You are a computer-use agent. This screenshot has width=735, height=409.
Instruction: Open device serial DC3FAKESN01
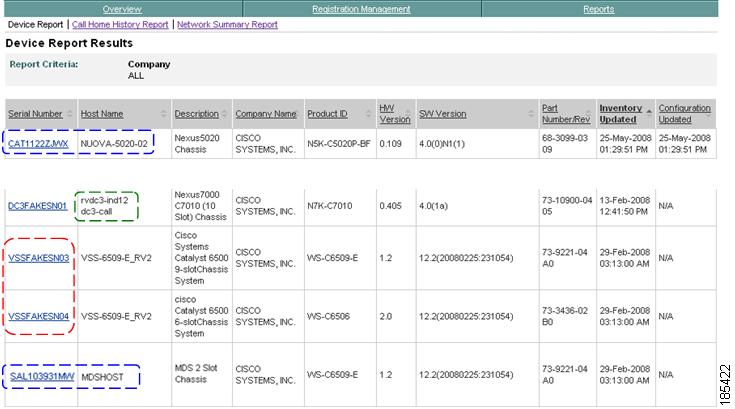[x=38, y=206]
